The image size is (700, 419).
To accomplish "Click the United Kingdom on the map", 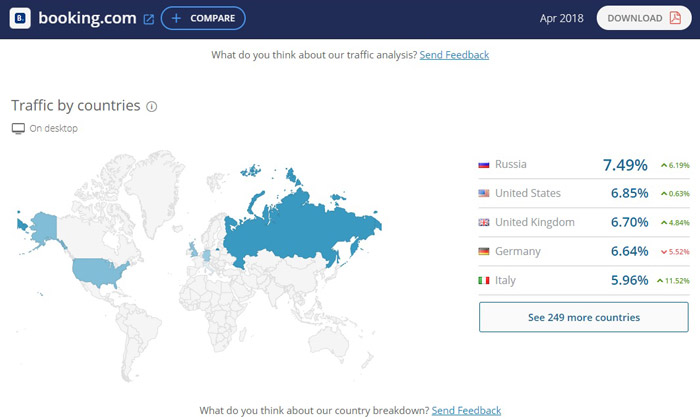I will point(193,249).
